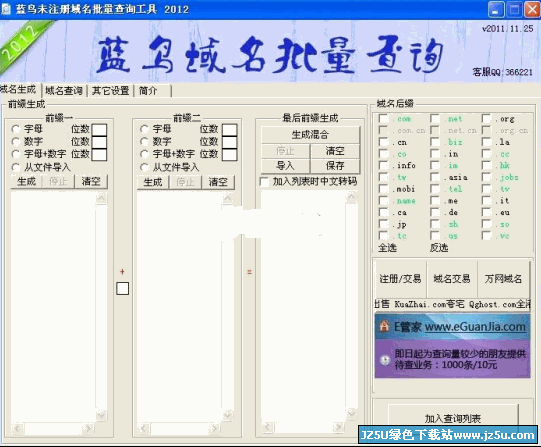Image resolution: width=541 pixels, height=447 pixels.
Task: Open the 简介 tab
Action: tap(148, 91)
